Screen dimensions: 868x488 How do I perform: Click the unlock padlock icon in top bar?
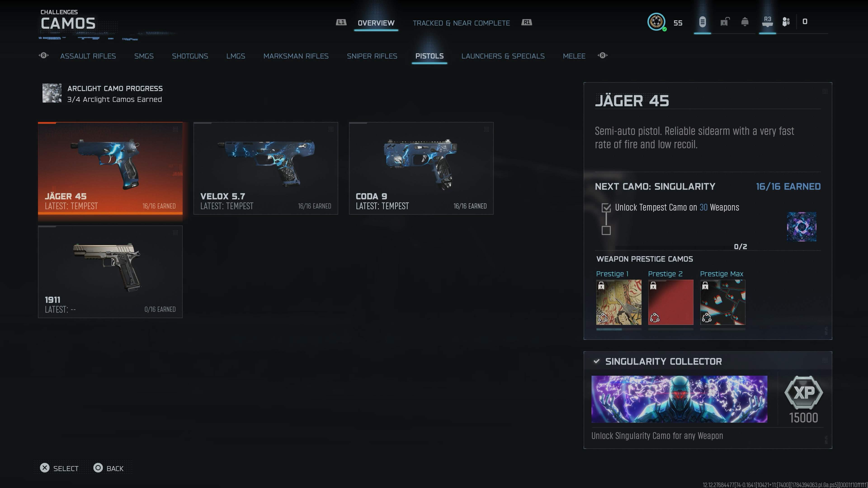pos(724,22)
